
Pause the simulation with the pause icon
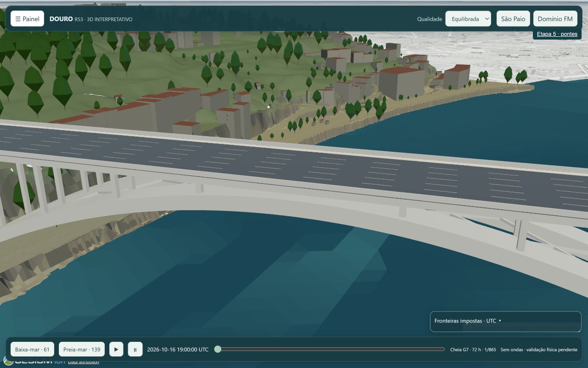(x=135, y=350)
